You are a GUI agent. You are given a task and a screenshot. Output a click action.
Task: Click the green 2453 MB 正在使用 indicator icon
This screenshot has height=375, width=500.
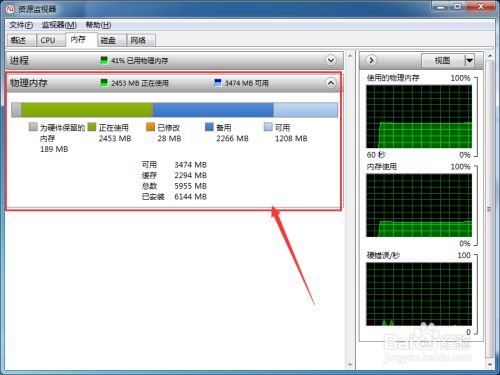tap(104, 83)
